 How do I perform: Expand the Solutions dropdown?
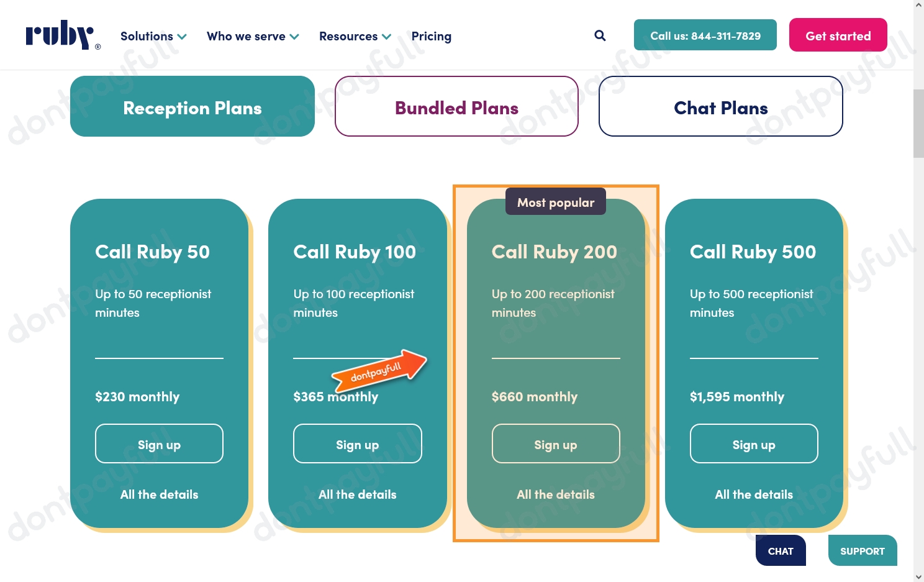tap(153, 36)
